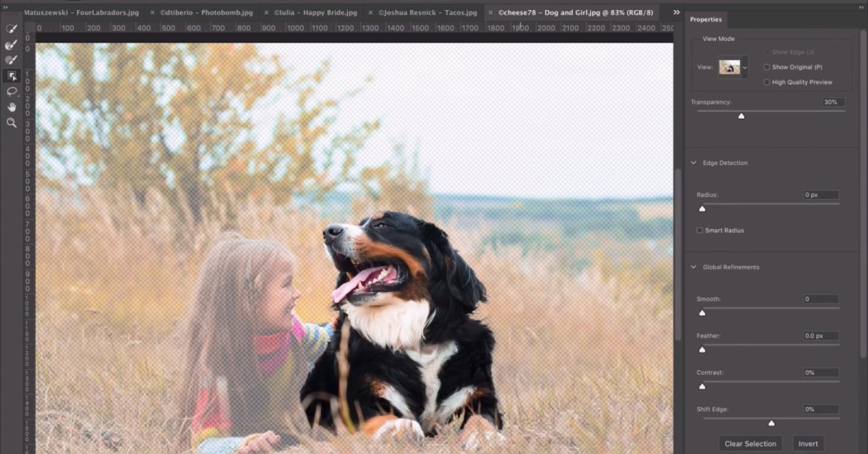The height and width of the screenshot is (454, 868).
Task: Switch to the Happy Bride.jpg tab
Action: point(315,13)
